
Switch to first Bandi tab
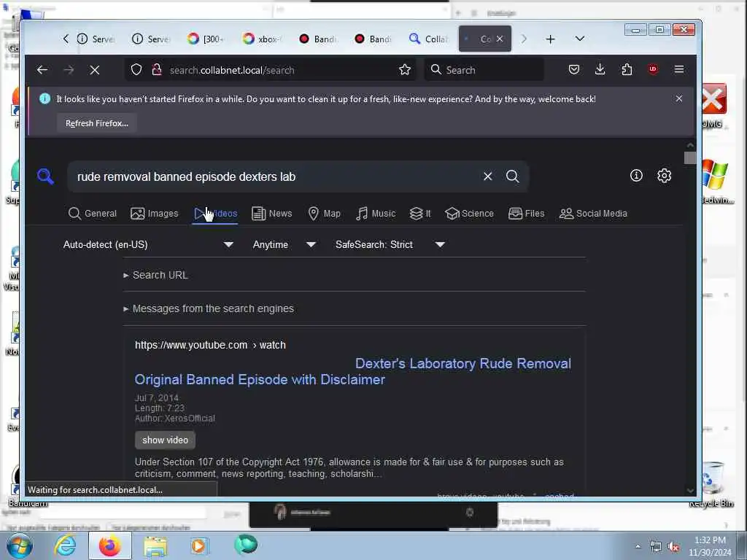[x=317, y=39]
